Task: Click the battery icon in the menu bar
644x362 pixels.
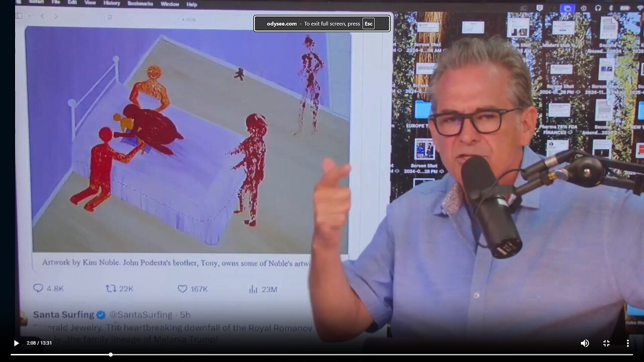Action: click(624, 8)
